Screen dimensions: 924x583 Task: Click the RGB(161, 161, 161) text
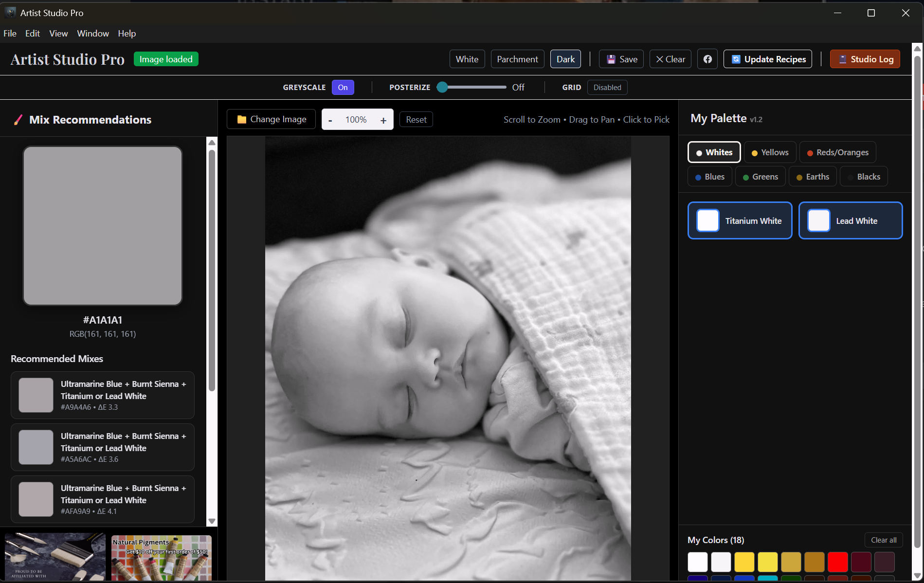103,334
